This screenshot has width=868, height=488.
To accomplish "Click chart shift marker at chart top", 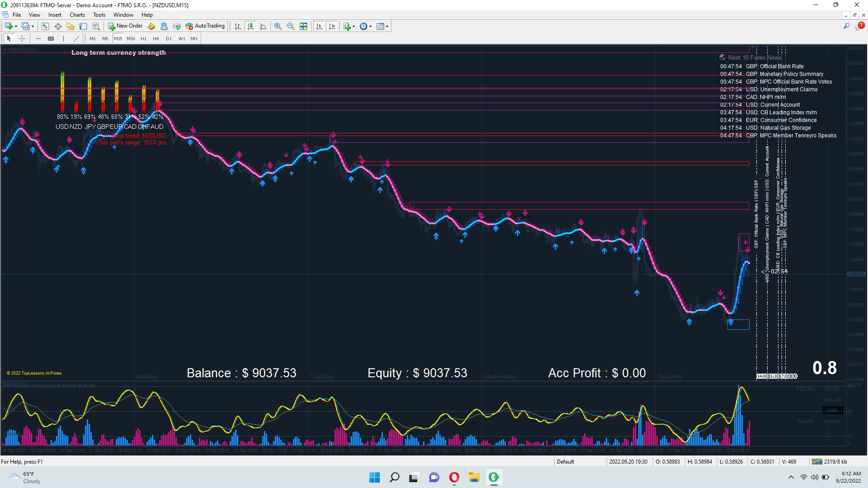I will 753,47.
